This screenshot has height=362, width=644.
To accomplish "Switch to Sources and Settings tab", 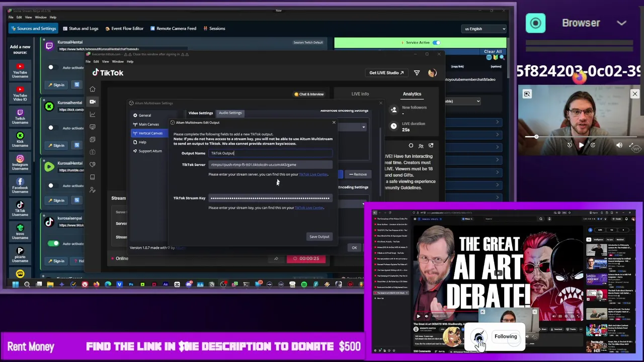I will click(x=33, y=29).
